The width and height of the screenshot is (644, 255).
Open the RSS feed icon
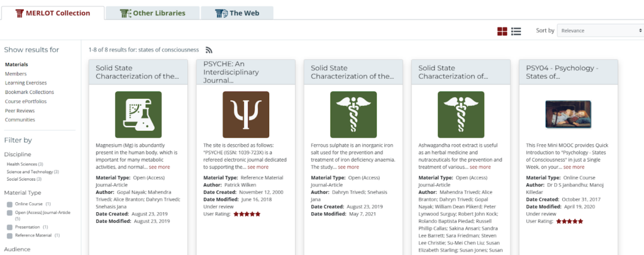209,50
